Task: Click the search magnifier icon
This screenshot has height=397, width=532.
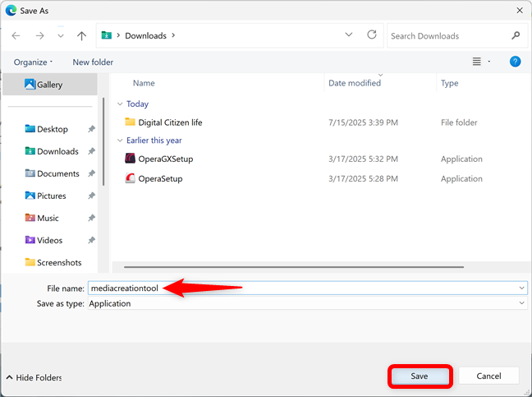Action: pyautogui.click(x=516, y=35)
